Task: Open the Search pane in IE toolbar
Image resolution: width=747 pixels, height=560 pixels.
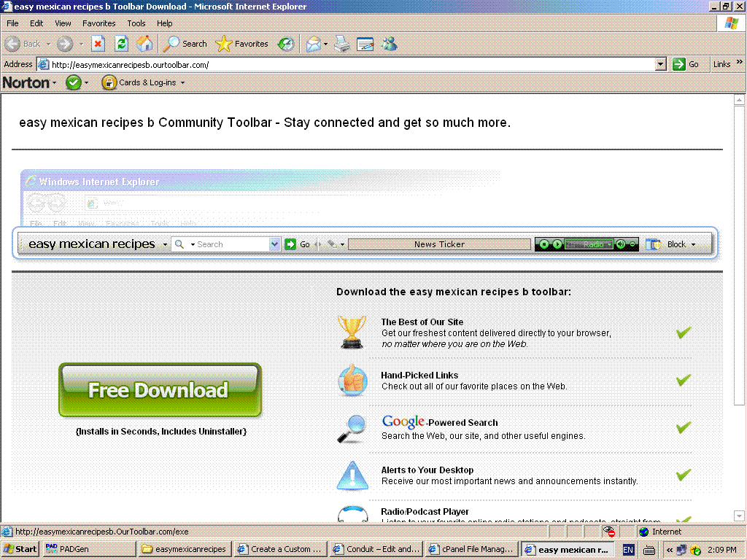Action: (x=185, y=44)
